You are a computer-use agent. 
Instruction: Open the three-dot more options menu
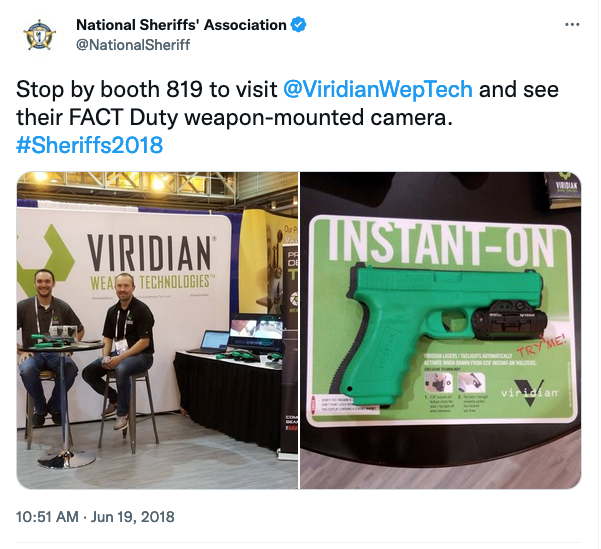pos(572,25)
